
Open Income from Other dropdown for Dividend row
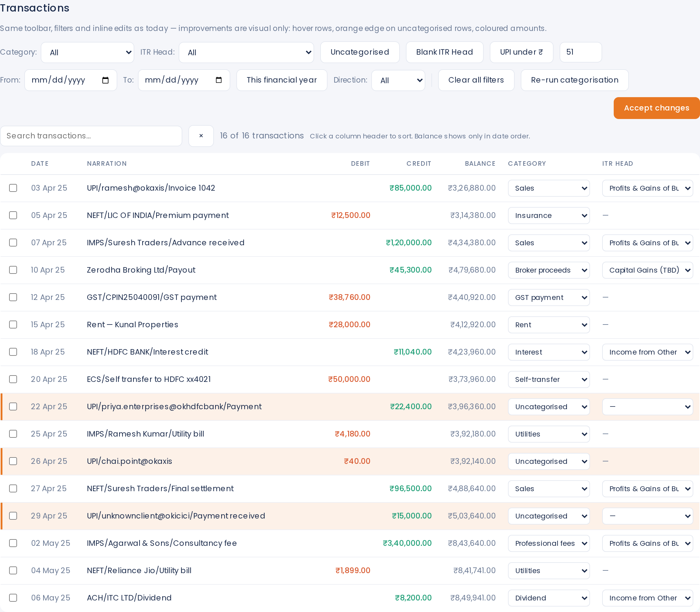647,598
